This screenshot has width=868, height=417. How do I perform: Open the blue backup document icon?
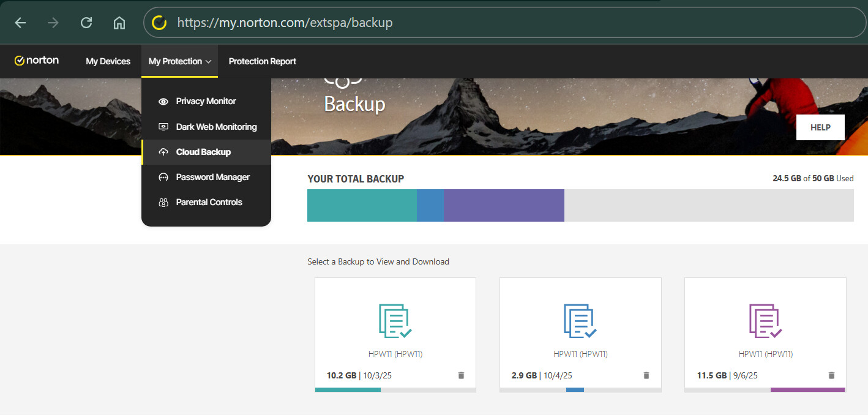click(x=580, y=321)
